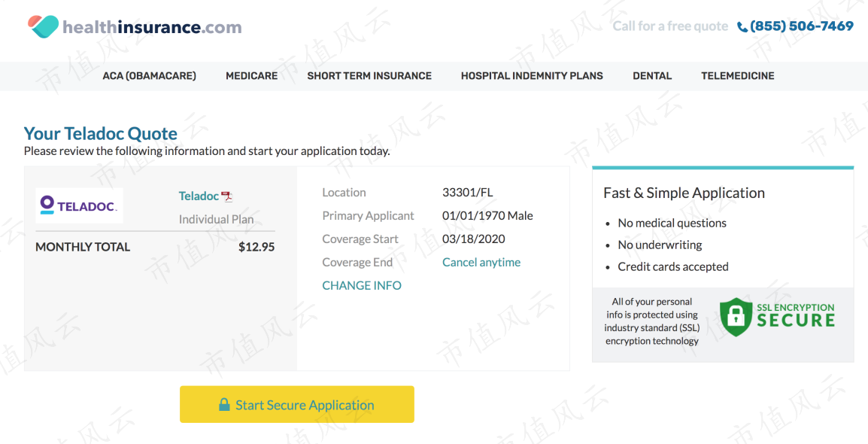Click the green SSL shield lock icon
The width and height of the screenshot is (868, 444).
click(736, 317)
